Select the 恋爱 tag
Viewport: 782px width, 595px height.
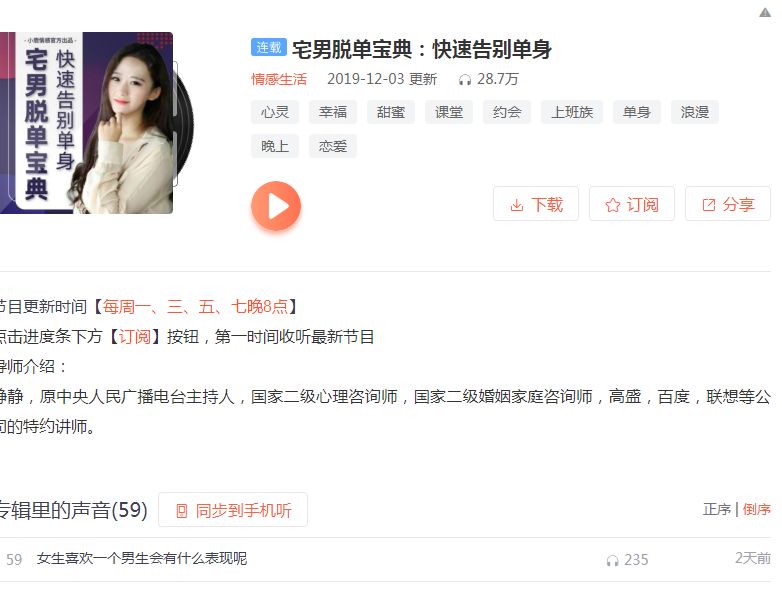(x=333, y=146)
